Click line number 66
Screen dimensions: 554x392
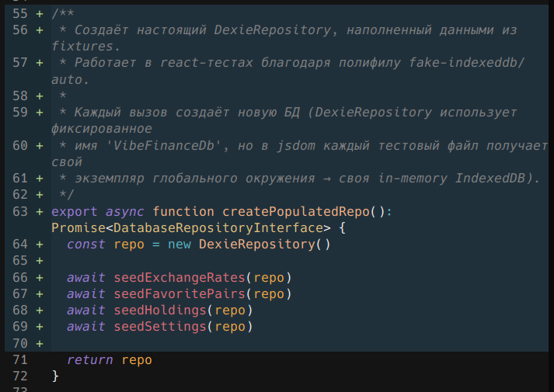(19, 277)
